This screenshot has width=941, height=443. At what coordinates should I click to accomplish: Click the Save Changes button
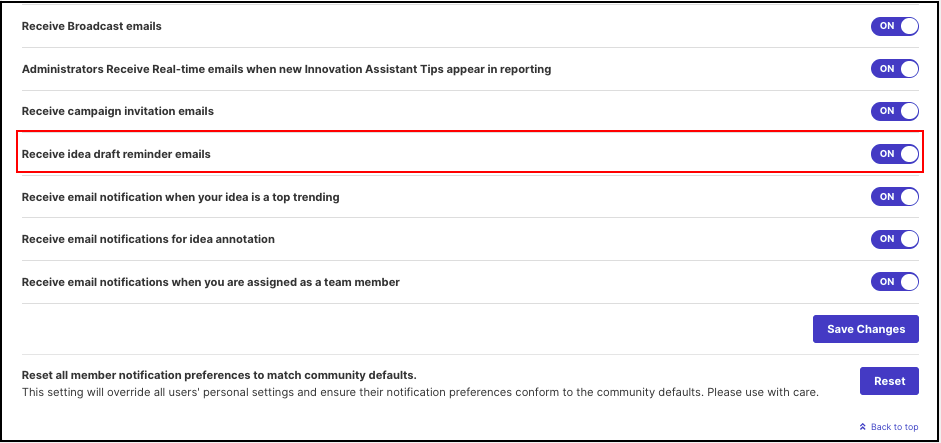pos(866,329)
